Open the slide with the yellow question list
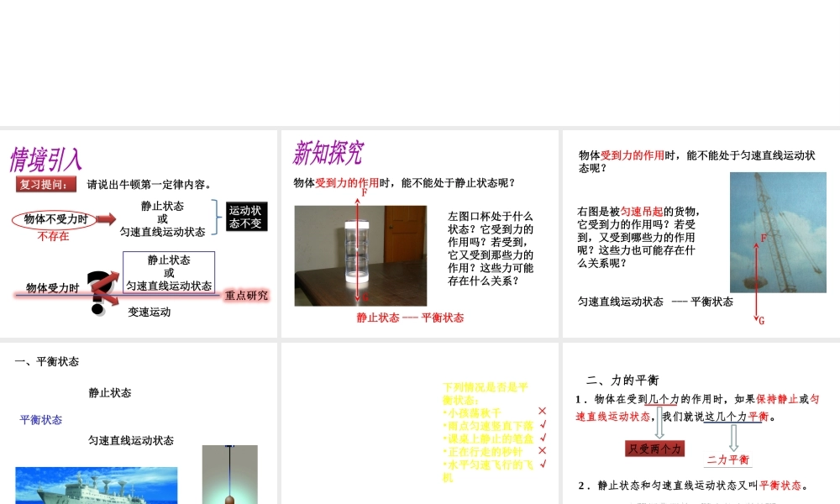Viewport: 840px width, 504px height. point(419,423)
